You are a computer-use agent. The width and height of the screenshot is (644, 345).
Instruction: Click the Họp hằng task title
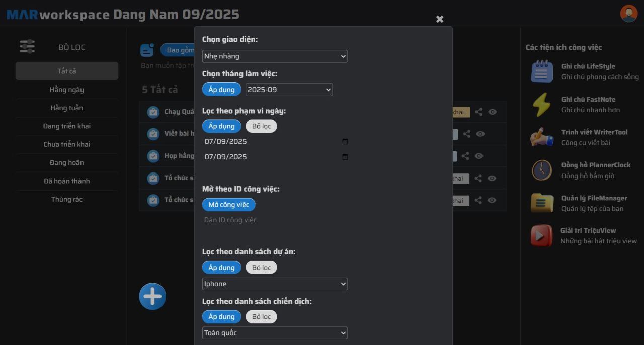pos(179,156)
